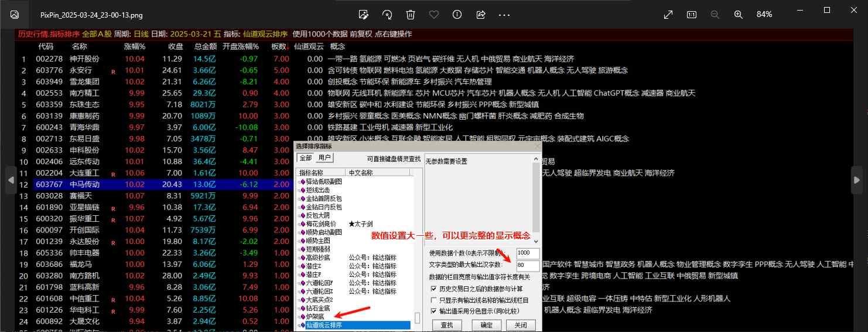Image resolution: width=868 pixels, height=332 pixels.
Task: Confirm with the 确定 button
Action: point(486,325)
